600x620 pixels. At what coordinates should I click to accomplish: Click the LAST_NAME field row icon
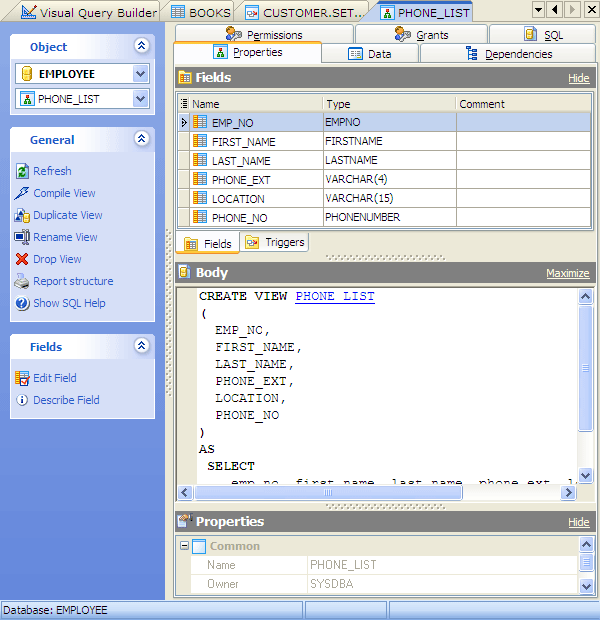(x=200, y=160)
